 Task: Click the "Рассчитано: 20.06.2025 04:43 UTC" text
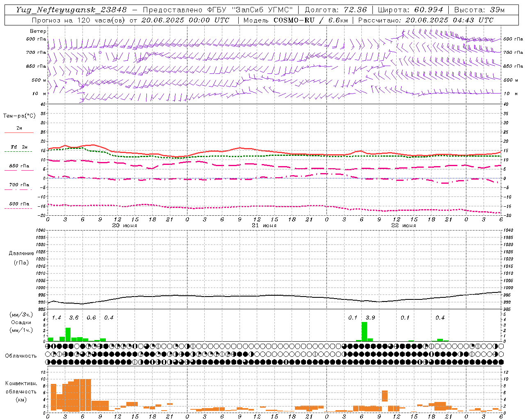click(426, 20)
